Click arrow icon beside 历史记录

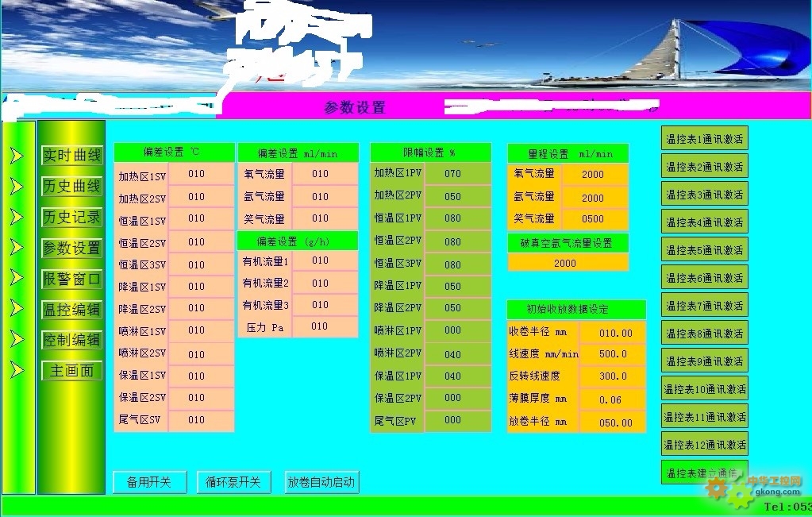pos(17,217)
